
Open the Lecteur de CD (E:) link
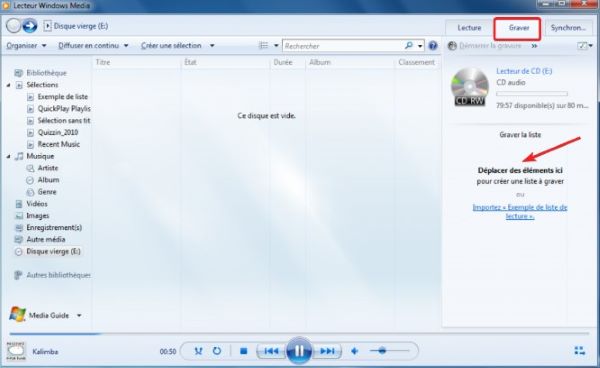[524, 71]
